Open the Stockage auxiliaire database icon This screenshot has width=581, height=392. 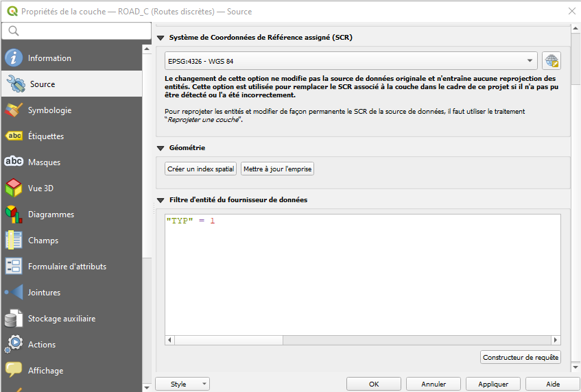(x=14, y=319)
